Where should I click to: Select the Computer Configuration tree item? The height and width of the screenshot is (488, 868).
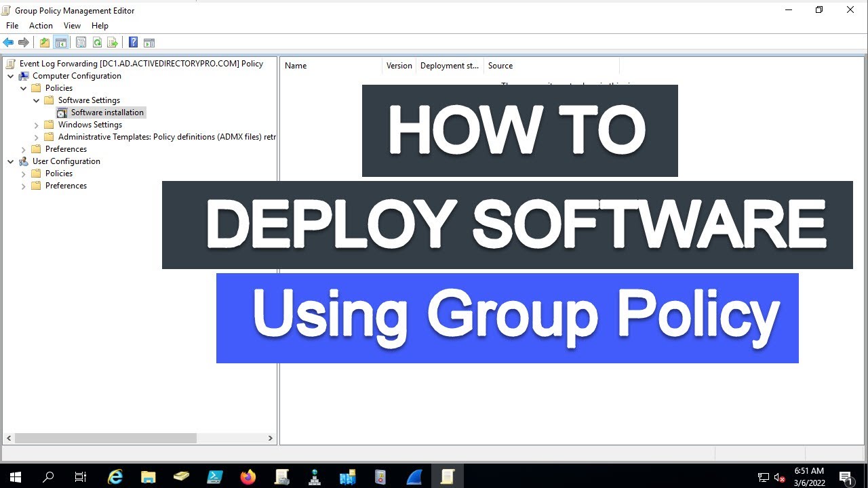(77, 76)
